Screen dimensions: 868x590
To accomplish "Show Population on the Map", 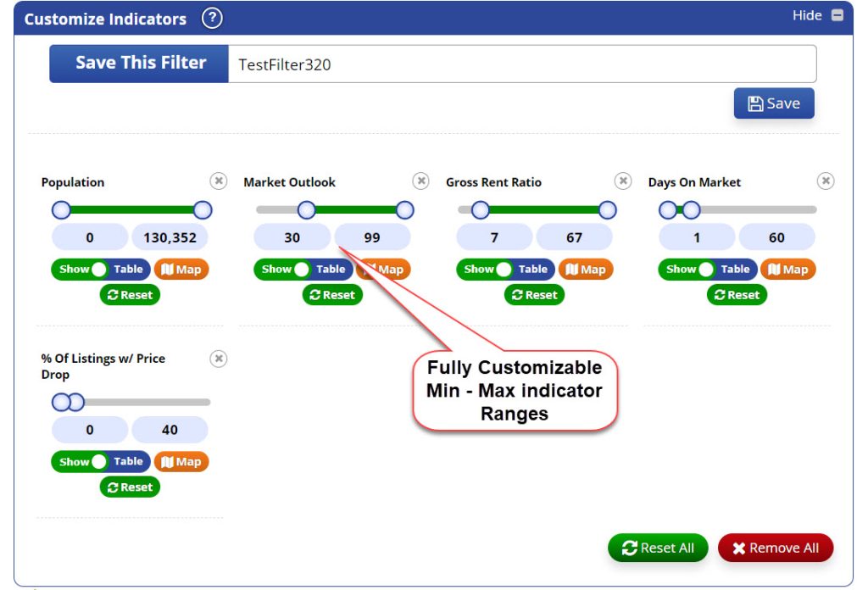I will (x=181, y=270).
